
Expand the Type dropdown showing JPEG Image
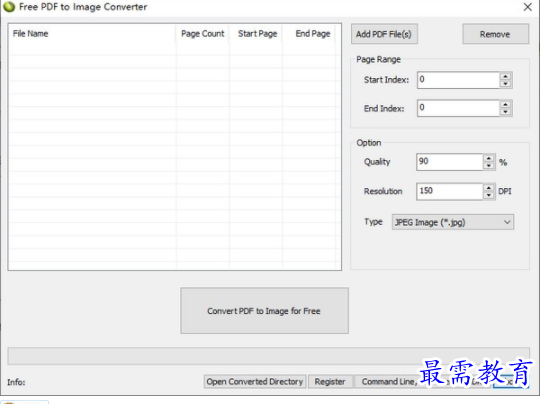(453, 222)
